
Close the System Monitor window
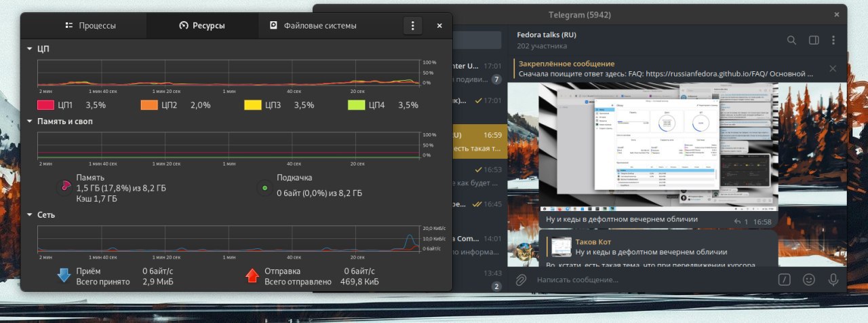coord(439,26)
